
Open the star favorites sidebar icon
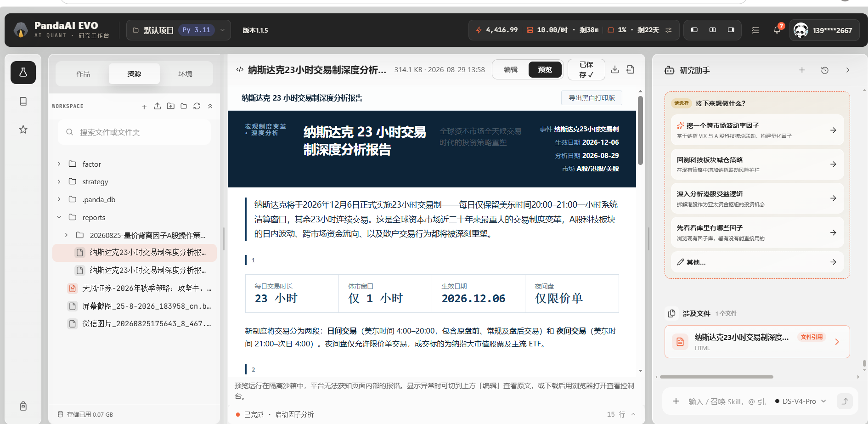(23, 130)
